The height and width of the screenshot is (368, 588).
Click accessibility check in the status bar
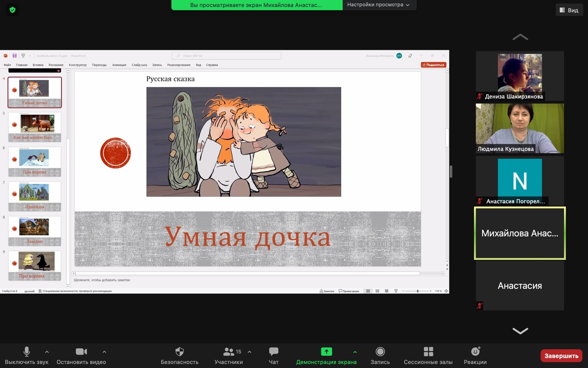click(x=75, y=291)
